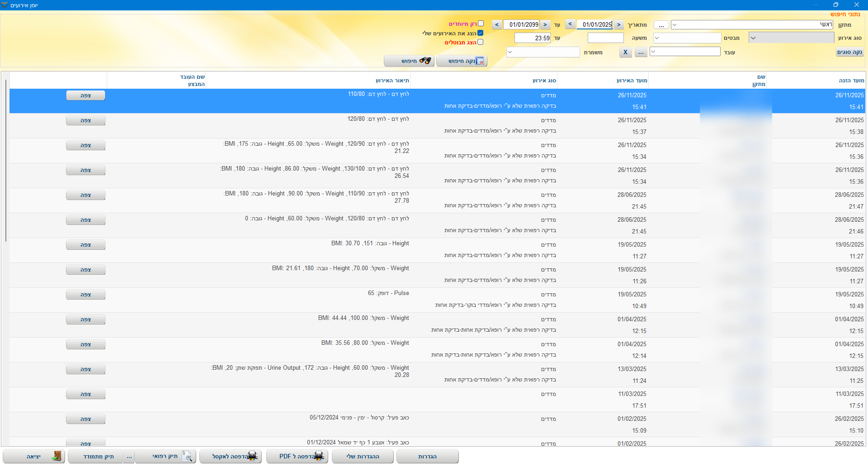Uncheck 'הצג את האירועים שלי' checkbox
Viewport: 868px width, 467px height.
click(x=481, y=33)
